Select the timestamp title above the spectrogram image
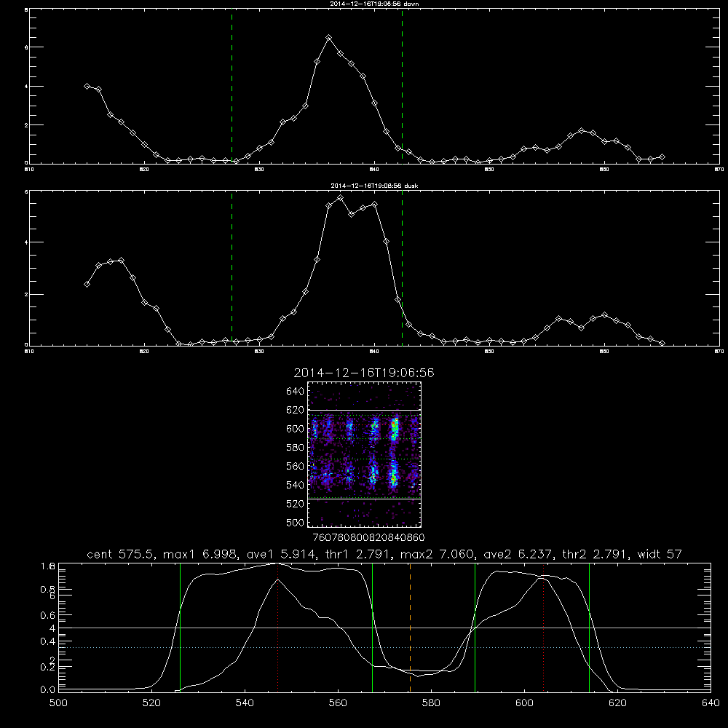The image size is (728, 728). [364, 373]
